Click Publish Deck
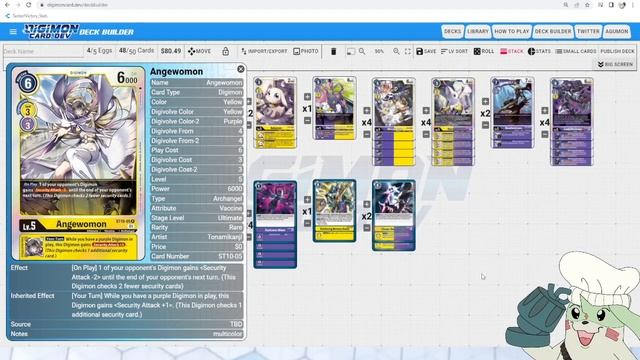The image size is (640, 360). click(617, 51)
